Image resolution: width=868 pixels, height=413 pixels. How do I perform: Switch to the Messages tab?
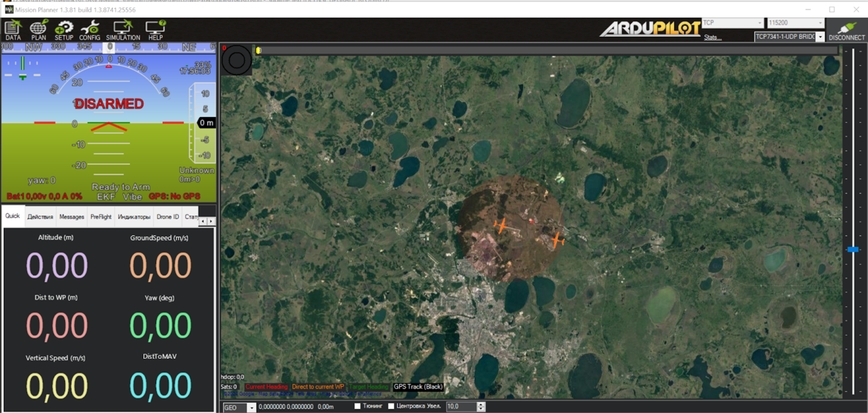coord(72,217)
